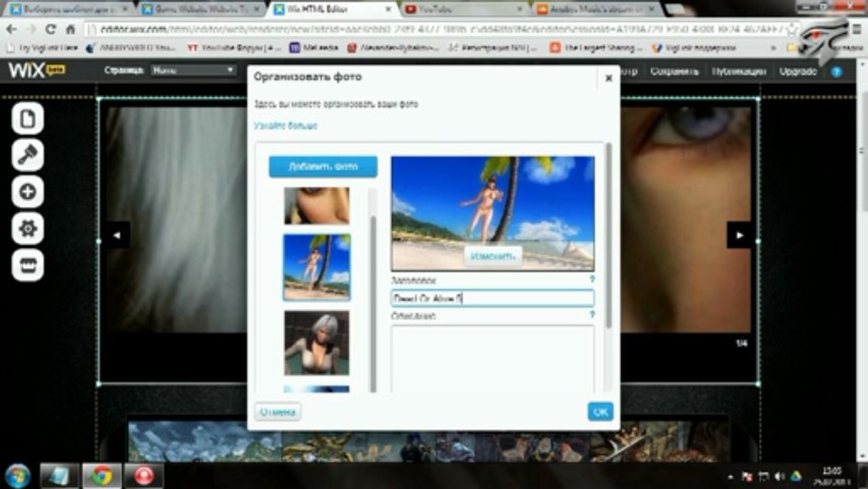Click the volume icon in the system tray
This screenshot has width=868, height=489.
(780, 477)
